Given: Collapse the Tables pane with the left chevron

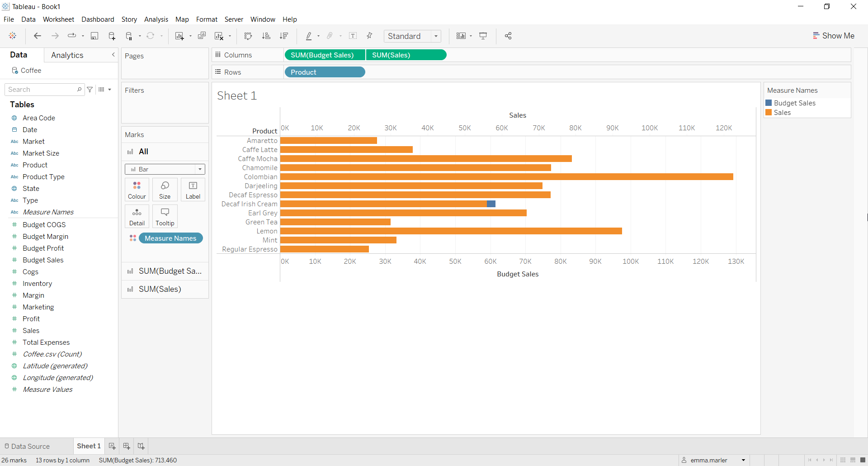Looking at the screenshot, I should 113,54.
